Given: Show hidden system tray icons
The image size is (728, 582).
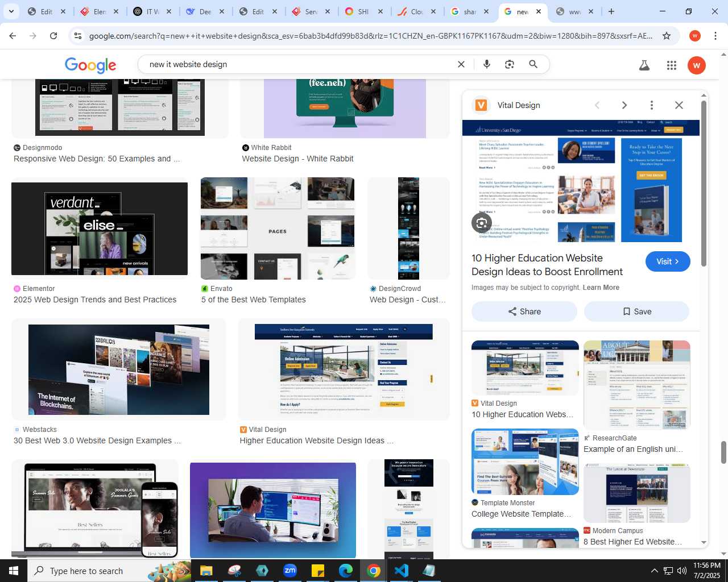Looking at the screenshot, I should (654, 571).
